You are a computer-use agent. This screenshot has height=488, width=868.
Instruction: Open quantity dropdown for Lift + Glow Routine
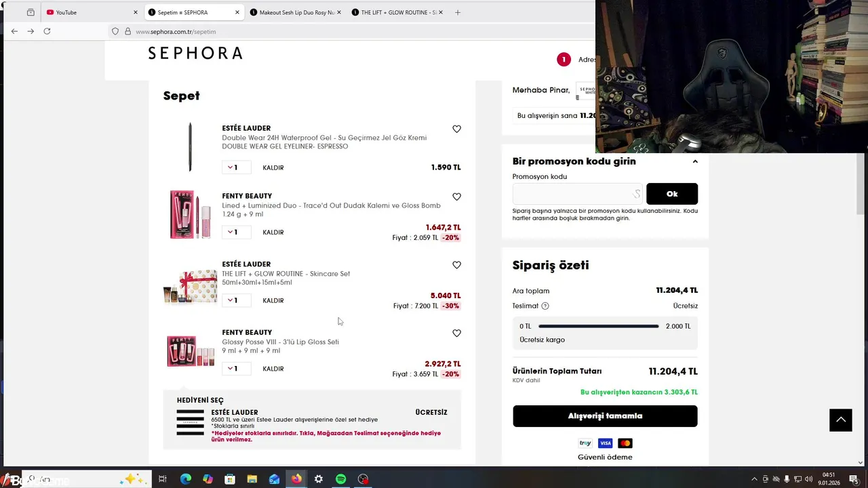pos(237,300)
